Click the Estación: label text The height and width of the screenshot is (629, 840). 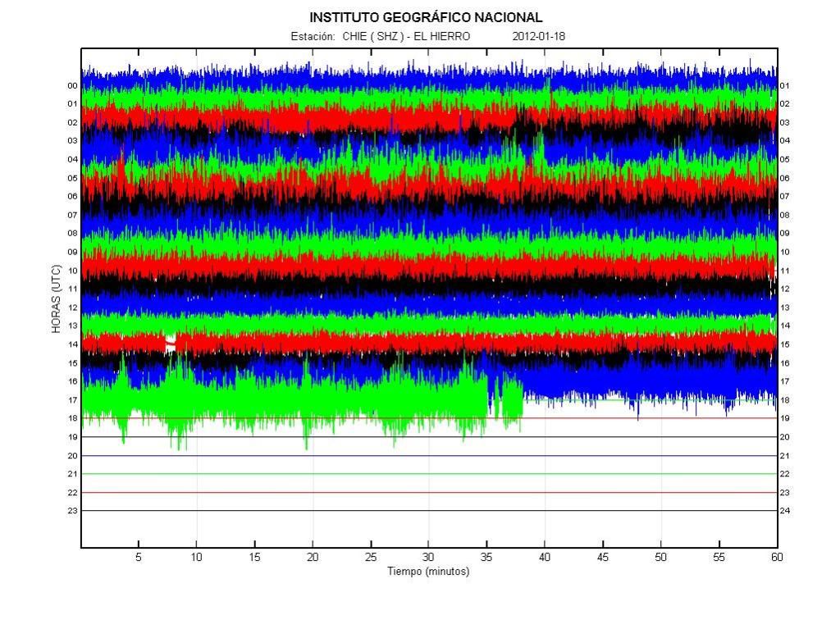(x=313, y=37)
